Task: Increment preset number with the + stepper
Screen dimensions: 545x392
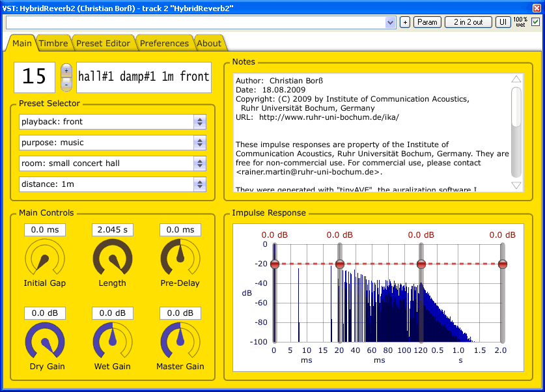Action: click(66, 70)
